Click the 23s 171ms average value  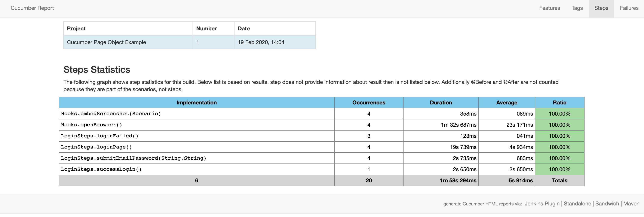click(519, 125)
